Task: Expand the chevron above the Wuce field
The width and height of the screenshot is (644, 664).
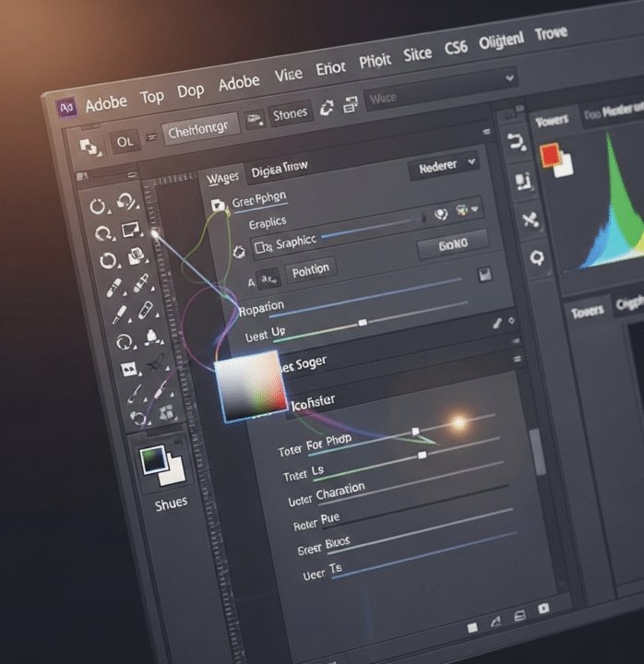Action: click(x=509, y=77)
